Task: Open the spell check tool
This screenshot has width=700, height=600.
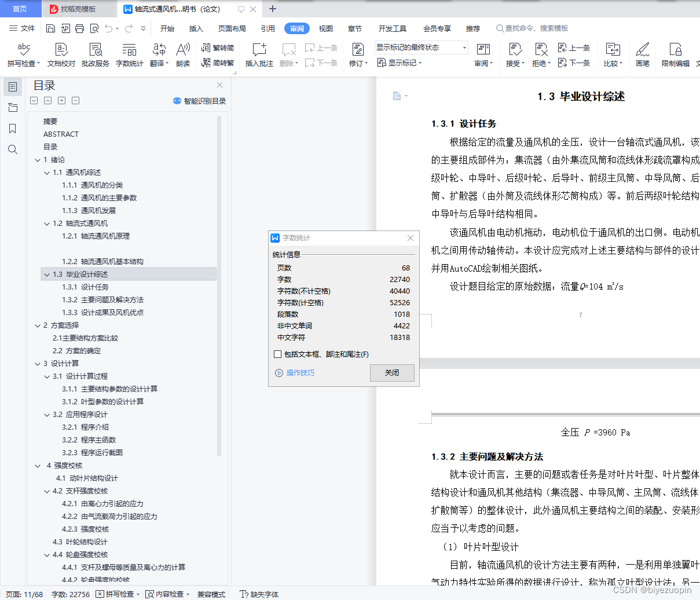Action: pyautogui.click(x=24, y=55)
